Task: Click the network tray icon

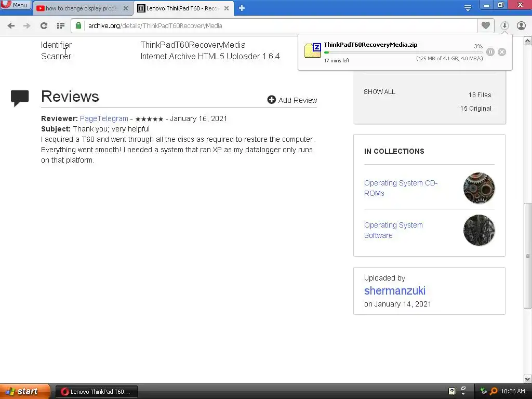Action: coord(484,391)
